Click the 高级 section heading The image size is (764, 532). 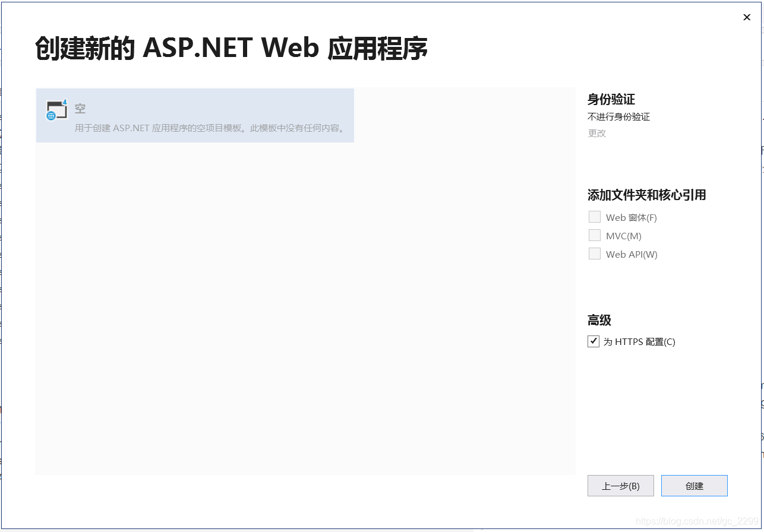pos(599,321)
